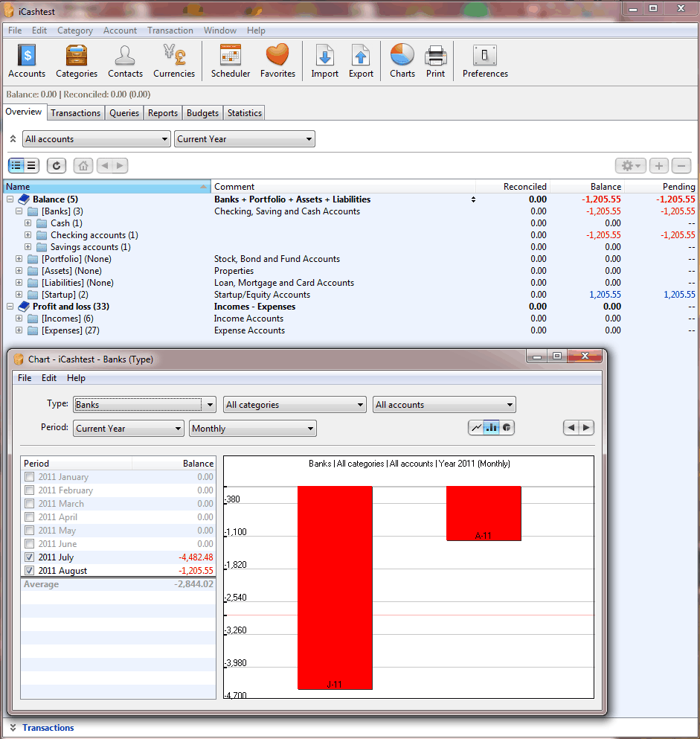The image size is (700, 739).
Task: Click the refresh button in overview
Action: 57,166
